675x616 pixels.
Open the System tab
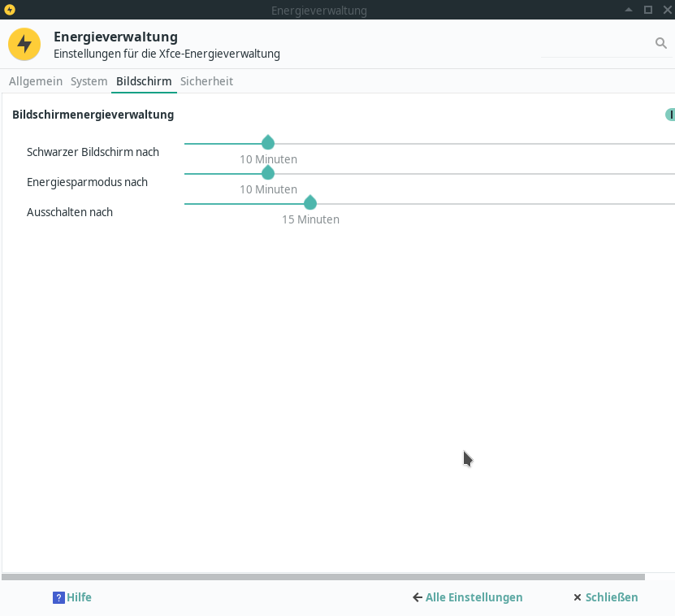tap(89, 81)
